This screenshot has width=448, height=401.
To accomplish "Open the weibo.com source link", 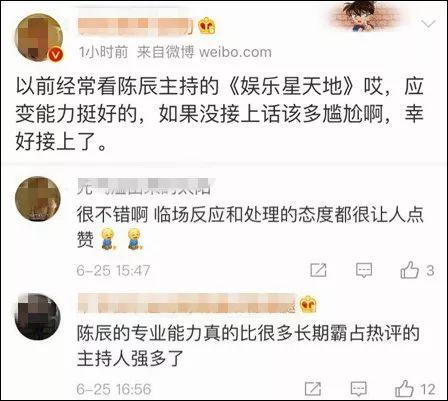I will click(235, 52).
